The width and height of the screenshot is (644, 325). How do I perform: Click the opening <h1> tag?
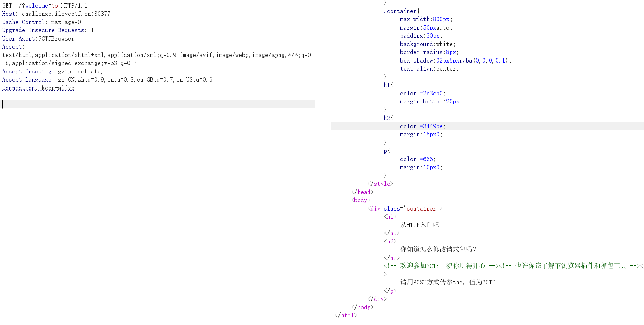(x=390, y=217)
